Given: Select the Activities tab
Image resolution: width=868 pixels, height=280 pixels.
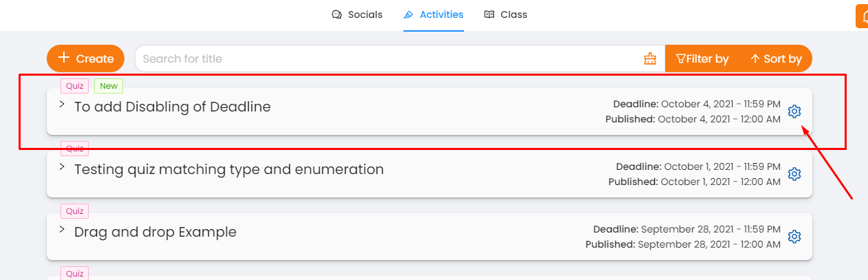Looking at the screenshot, I should coord(434,14).
